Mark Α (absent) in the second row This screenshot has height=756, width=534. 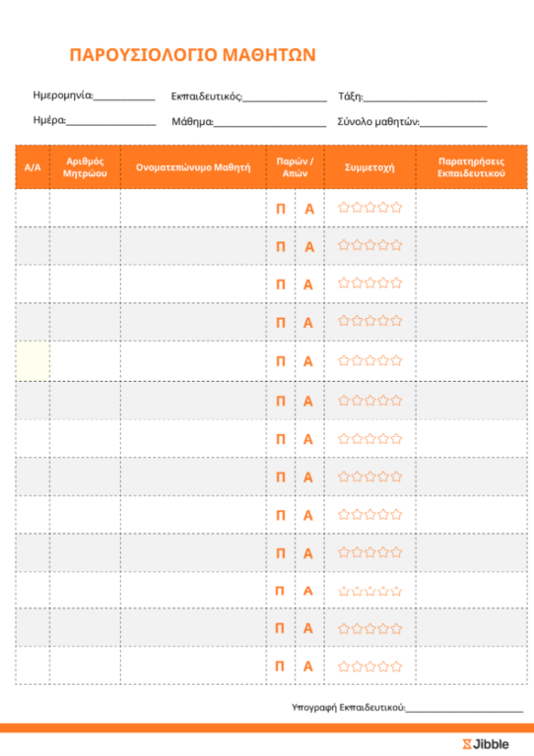point(309,247)
